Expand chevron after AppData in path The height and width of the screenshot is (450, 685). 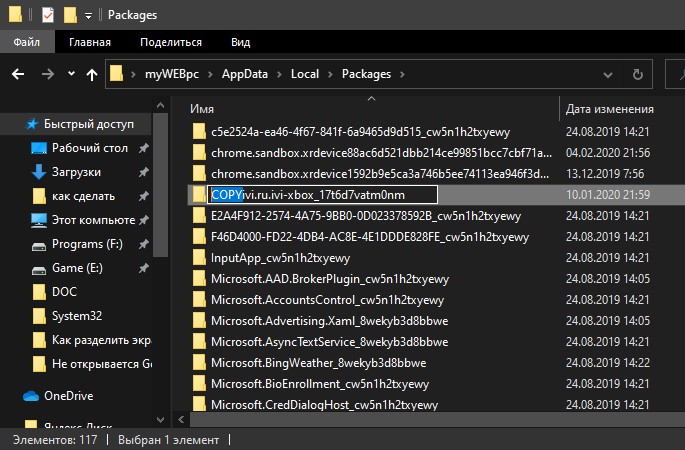pos(279,74)
